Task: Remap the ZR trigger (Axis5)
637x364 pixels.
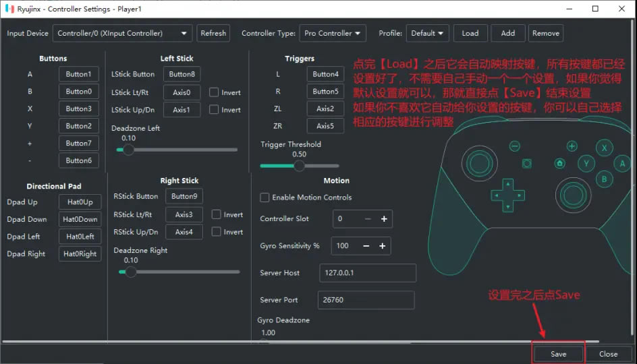Action: (x=325, y=126)
